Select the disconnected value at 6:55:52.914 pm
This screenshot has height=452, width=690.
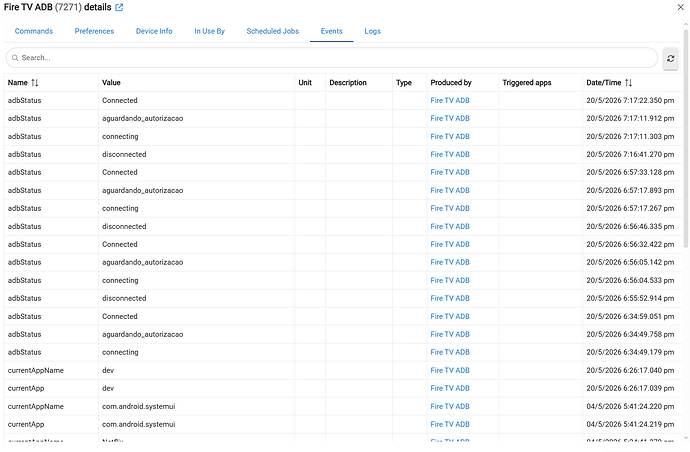[x=124, y=298]
